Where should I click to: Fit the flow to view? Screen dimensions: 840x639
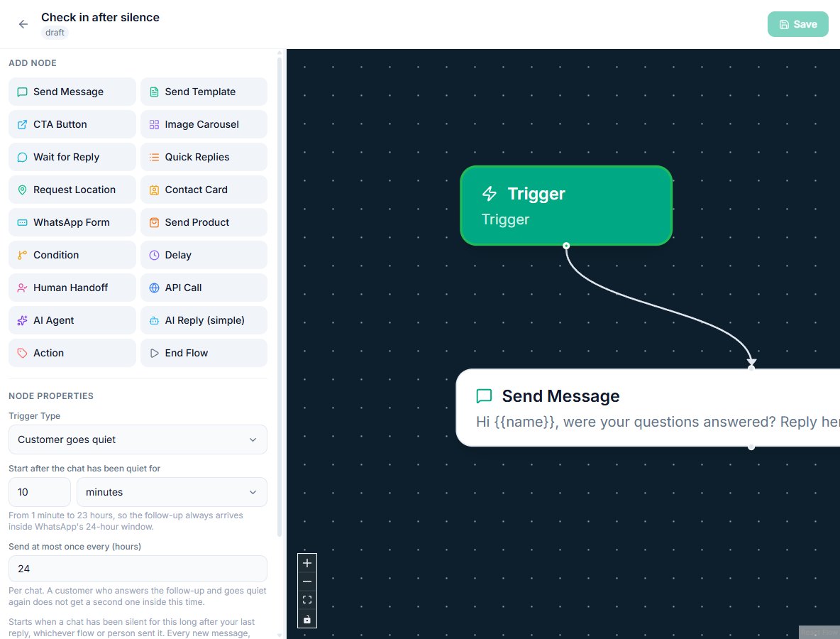pyautogui.click(x=307, y=600)
